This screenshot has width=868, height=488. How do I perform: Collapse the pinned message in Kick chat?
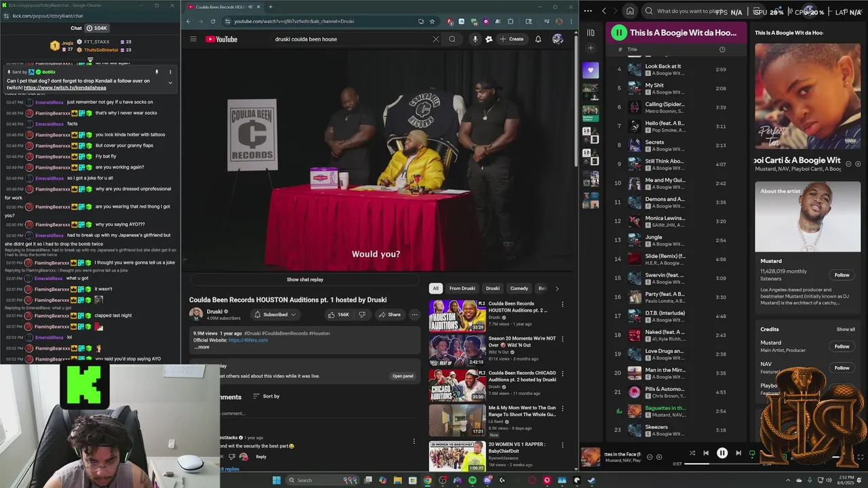coord(170,83)
